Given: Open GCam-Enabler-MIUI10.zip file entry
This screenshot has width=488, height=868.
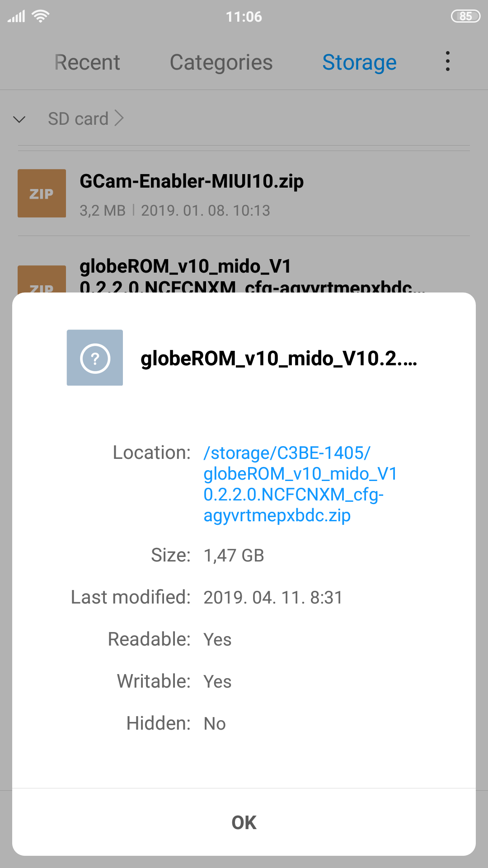Looking at the screenshot, I should click(192, 182).
